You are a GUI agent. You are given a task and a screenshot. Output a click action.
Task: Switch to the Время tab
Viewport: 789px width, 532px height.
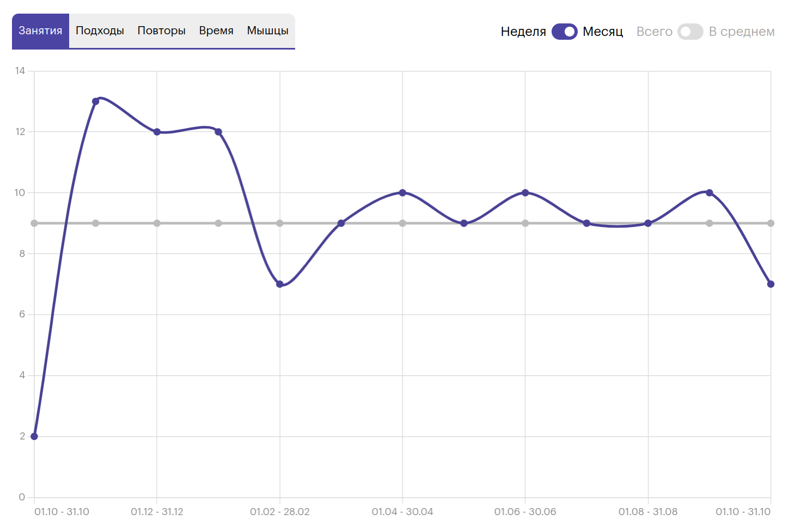click(x=216, y=30)
